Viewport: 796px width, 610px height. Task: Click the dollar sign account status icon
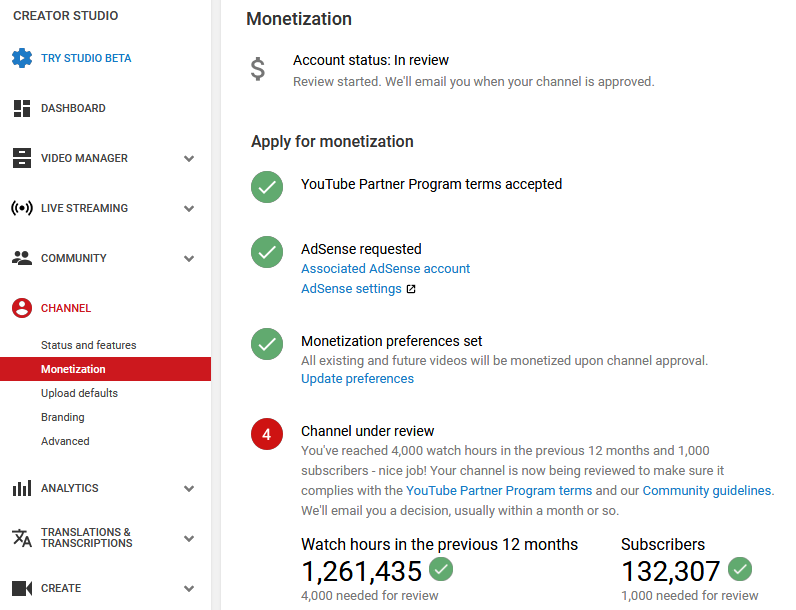pos(258,69)
